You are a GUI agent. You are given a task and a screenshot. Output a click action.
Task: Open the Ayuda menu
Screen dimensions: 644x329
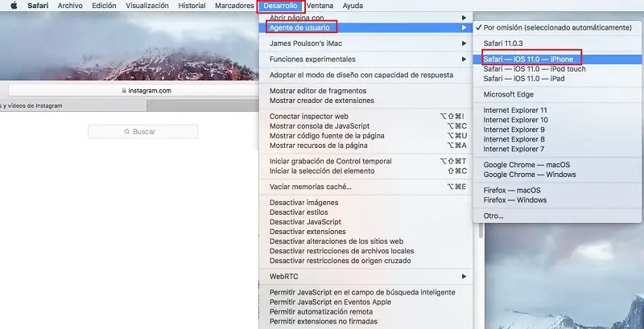click(353, 6)
